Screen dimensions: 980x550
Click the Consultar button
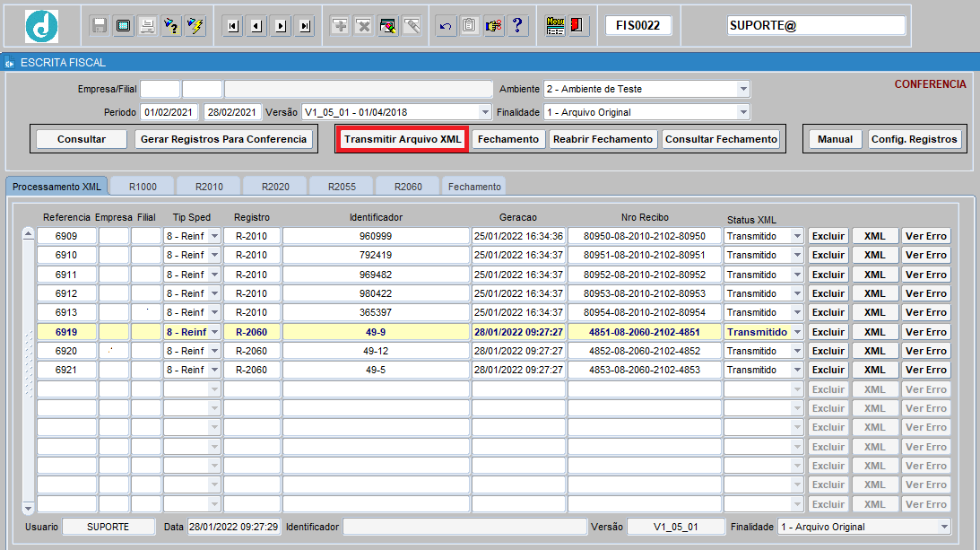pos(82,139)
